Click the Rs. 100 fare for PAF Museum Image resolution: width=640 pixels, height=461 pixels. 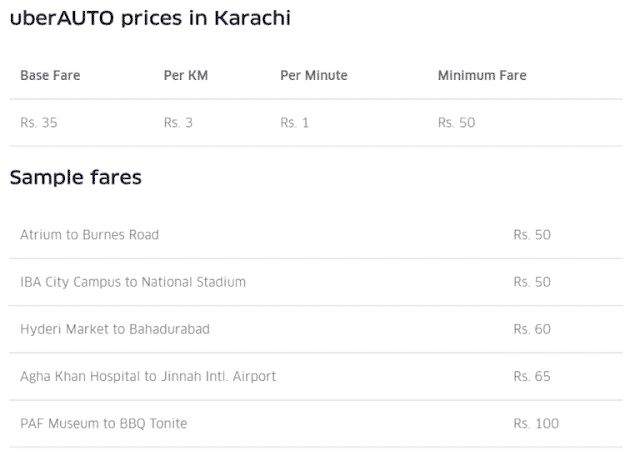point(536,423)
